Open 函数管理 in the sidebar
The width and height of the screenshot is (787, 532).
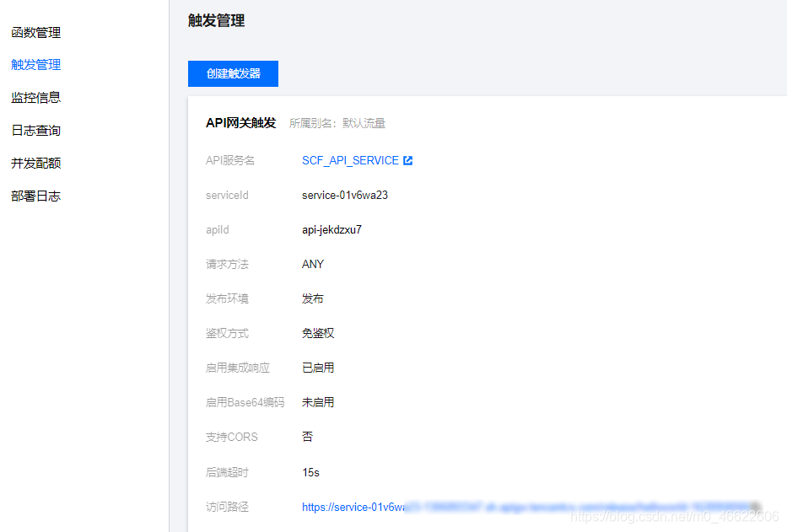click(35, 33)
